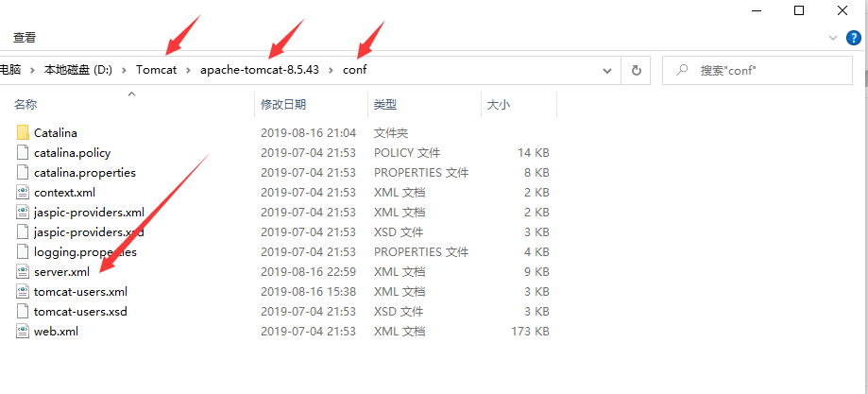Screen dimensions: 868x394
Task: Select the logging.properties file name
Action: pyautogui.click(x=85, y=252)
